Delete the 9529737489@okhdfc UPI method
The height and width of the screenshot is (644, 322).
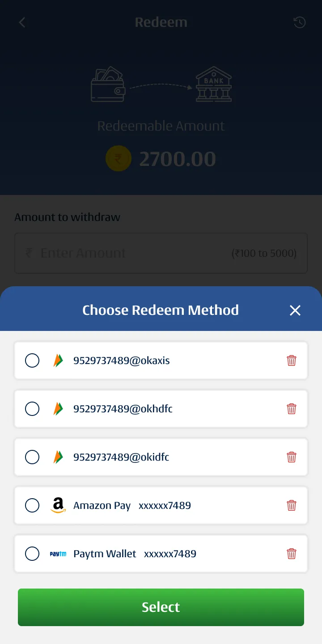coord(292,409)
